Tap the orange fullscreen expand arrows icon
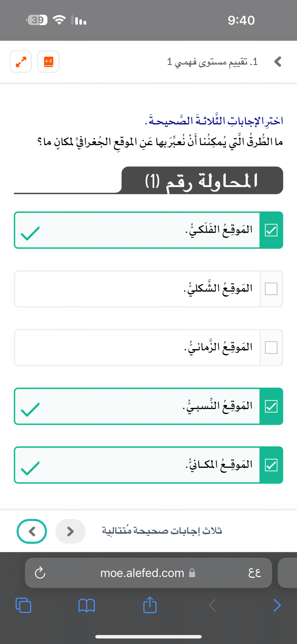Image resolution: width=297 pixels, height=644 pixels. 21,62
